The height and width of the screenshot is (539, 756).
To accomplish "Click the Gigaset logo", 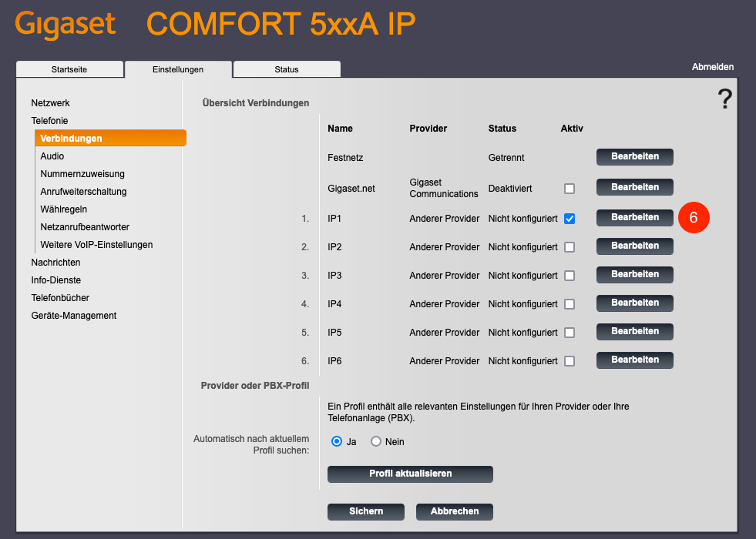I will (x=65, y=24).
